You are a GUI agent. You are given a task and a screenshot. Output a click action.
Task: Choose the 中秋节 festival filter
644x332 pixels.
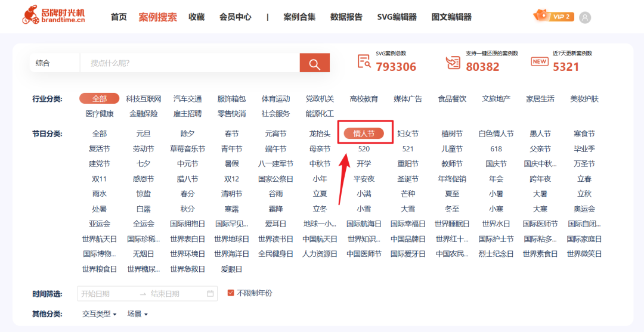click(x=320, y=164)
